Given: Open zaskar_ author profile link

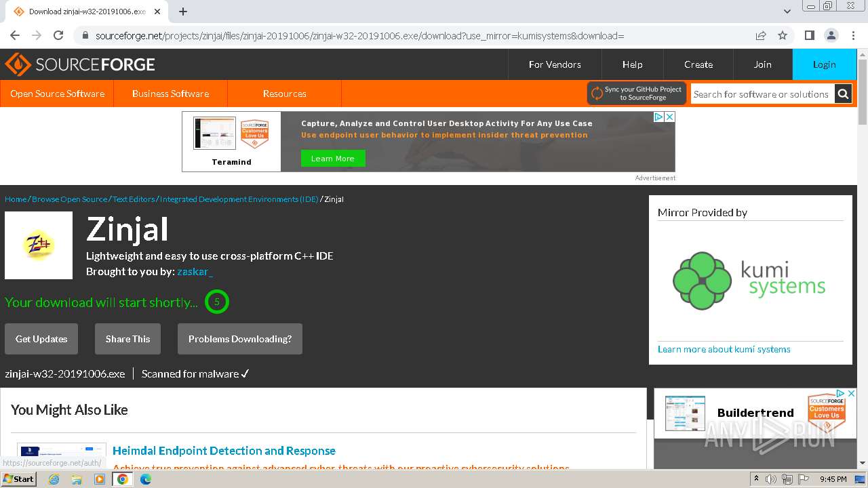Looking at the screenshot, I should point(195,272).
